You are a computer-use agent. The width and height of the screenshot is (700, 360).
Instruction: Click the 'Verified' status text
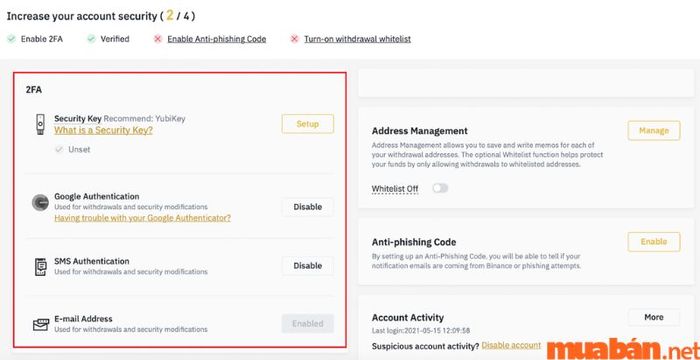pyautogui.click(x=115, y=39)
